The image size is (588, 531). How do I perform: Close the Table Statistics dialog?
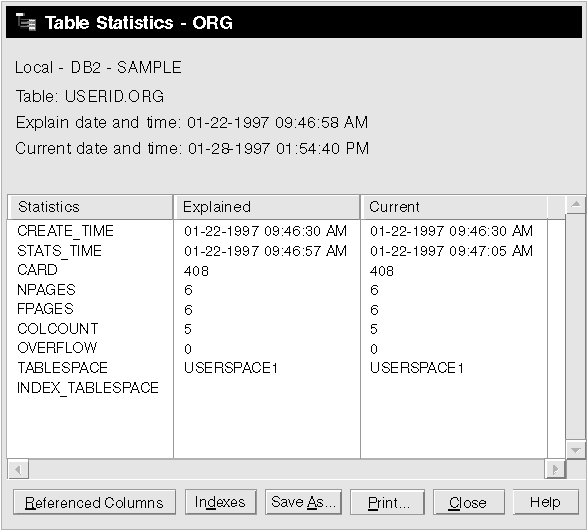pyautogui.click(x=469, y=502)
